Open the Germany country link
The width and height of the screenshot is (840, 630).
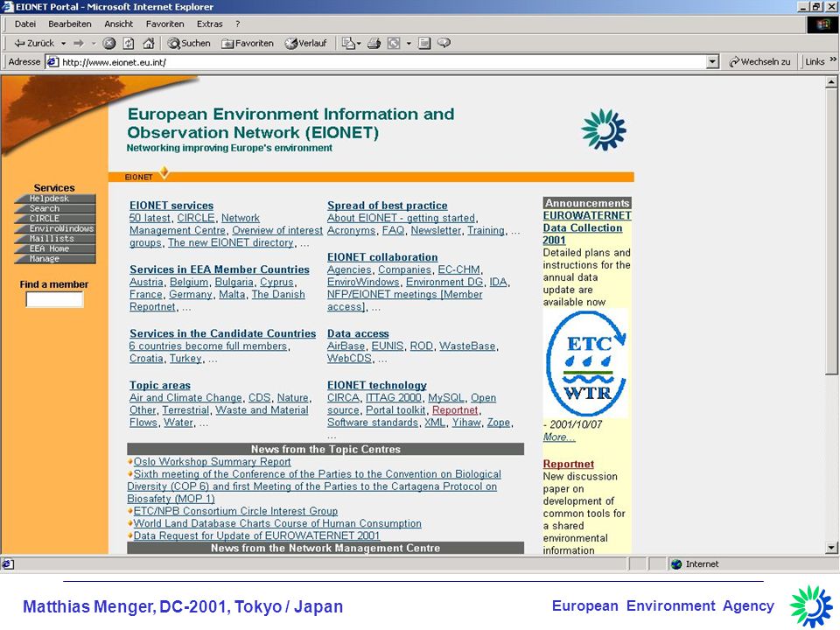tap(191, 295)
